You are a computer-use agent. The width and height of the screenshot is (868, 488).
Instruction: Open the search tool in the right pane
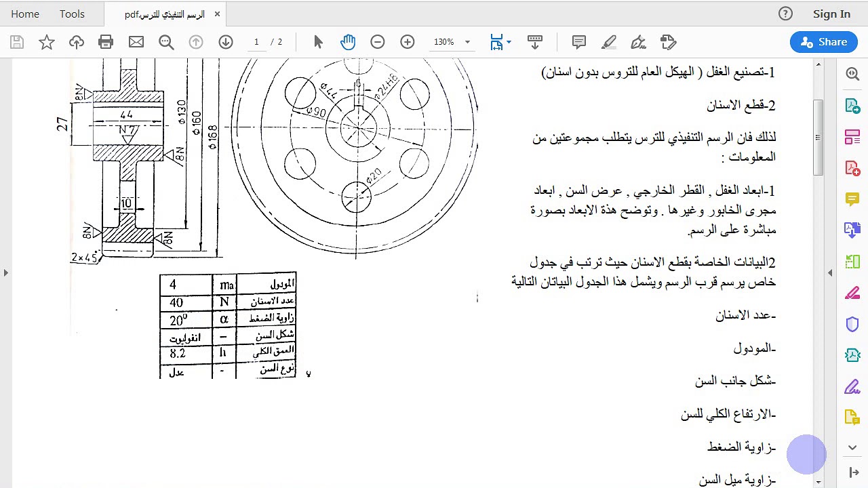pos(852,74)
